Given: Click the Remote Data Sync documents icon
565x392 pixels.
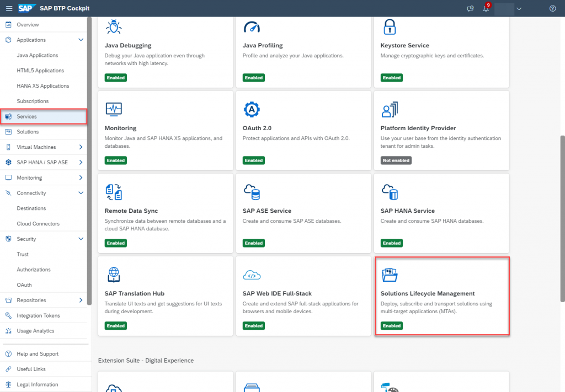Looking at the screenshot, I should coord(114,192).
